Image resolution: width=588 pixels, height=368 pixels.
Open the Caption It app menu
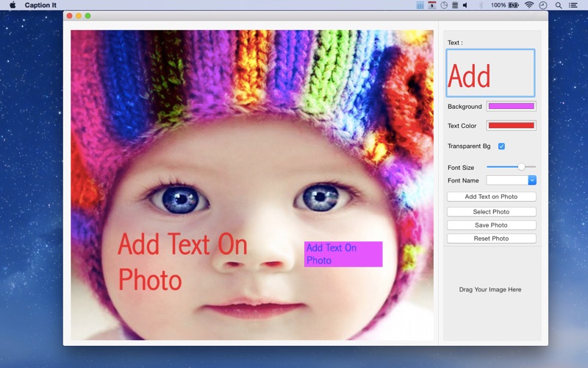tap(40, 5)
